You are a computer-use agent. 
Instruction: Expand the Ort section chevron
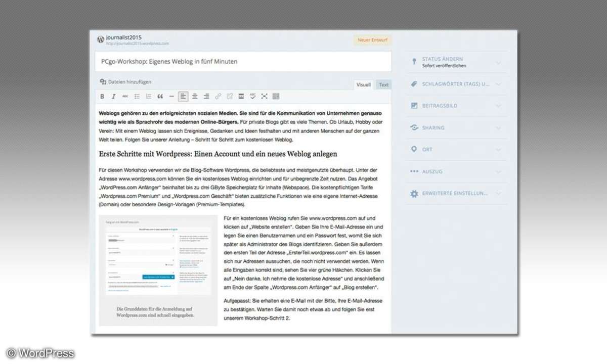pyautogui.click(x=498, y=150)
